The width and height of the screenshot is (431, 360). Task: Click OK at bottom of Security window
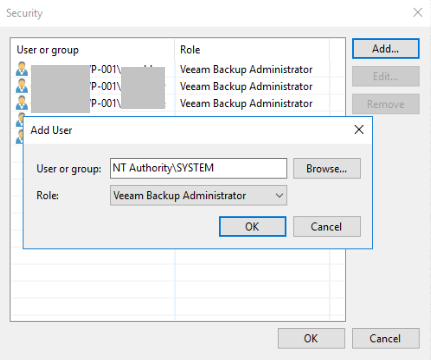point(311,338)
